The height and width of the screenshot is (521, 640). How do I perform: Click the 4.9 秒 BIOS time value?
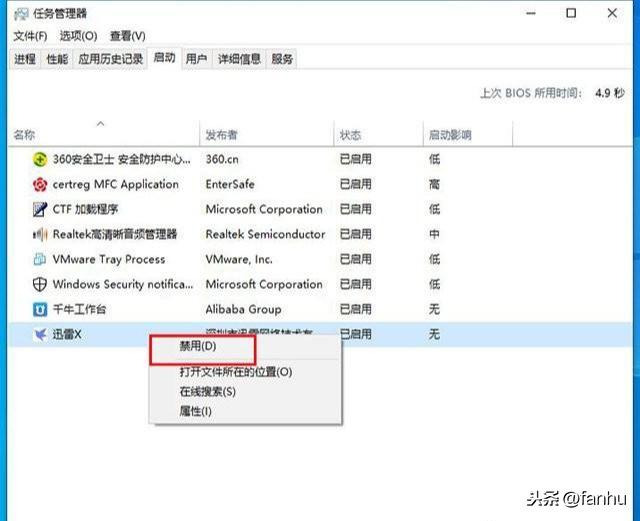point(610,93)
